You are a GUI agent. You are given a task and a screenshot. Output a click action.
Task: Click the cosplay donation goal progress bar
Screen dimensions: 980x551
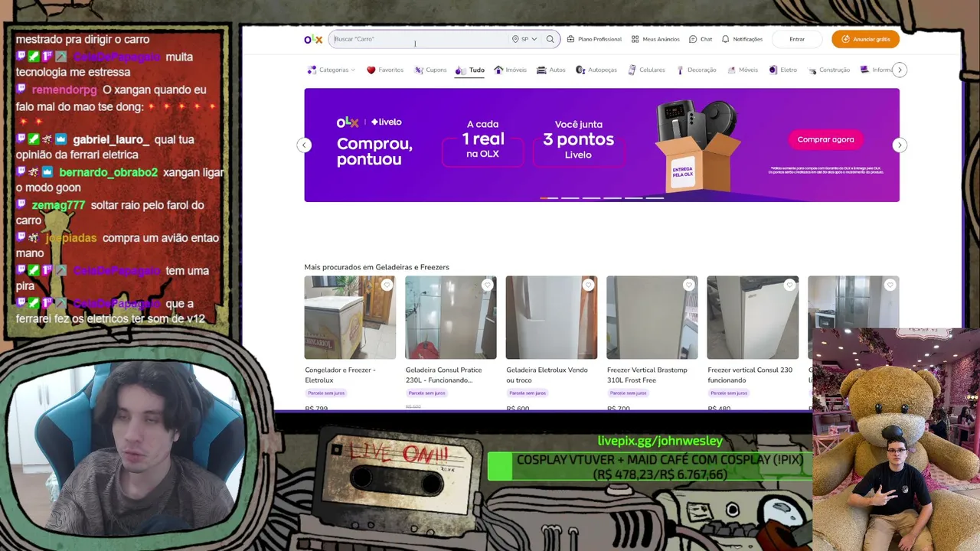coord(649,467)
